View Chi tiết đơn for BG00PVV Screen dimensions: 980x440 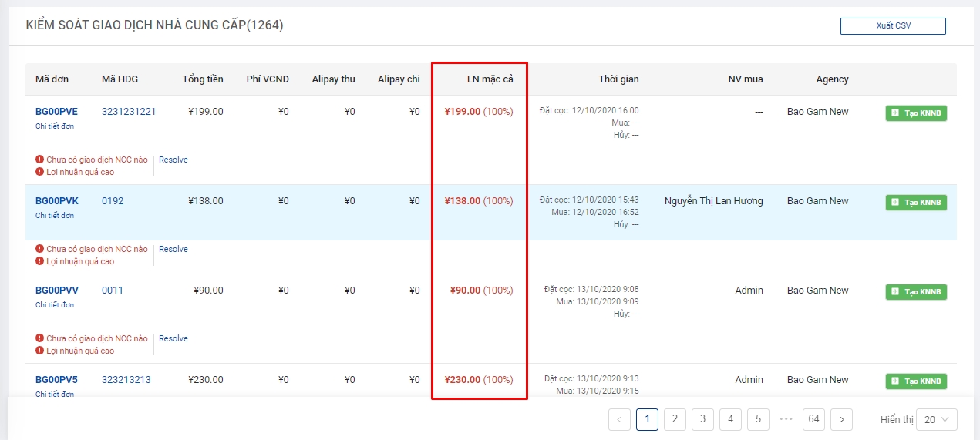point(55,305)
